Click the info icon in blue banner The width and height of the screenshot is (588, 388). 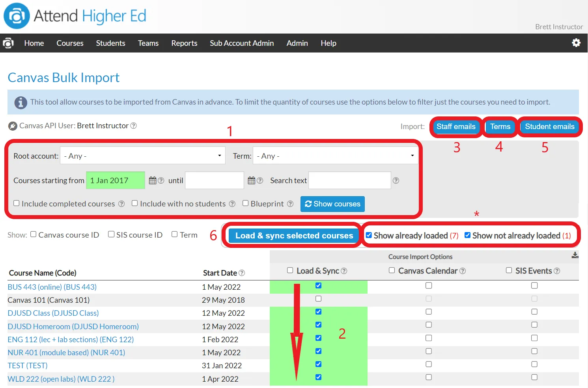tap(21, 103)
